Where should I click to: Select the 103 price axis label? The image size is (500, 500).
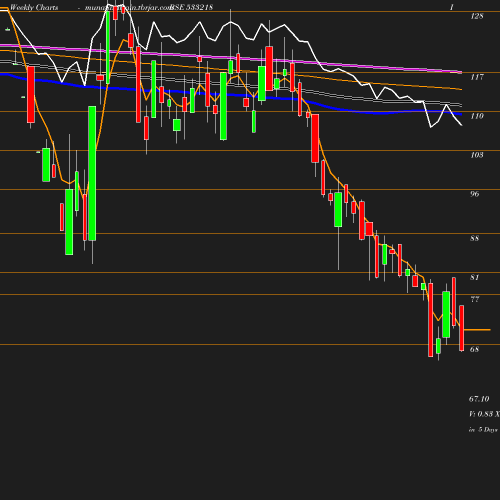[x=477, y=155]
